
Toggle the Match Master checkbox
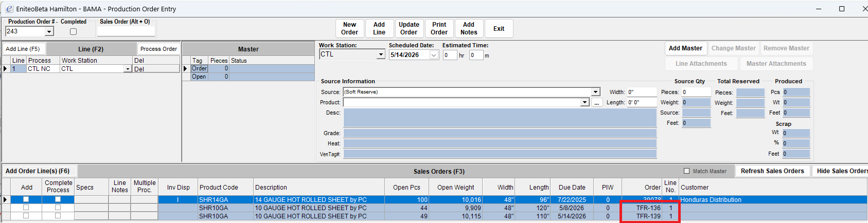coord(686,171)
